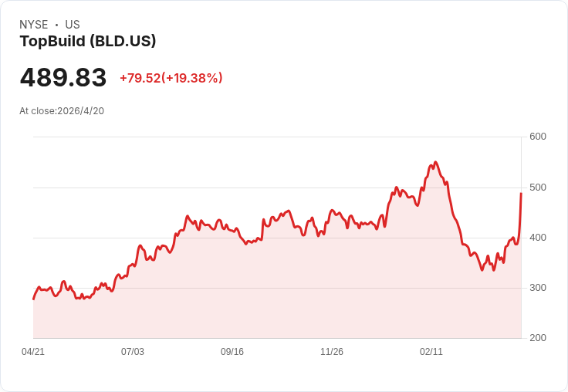Click the 09/16 date axis label
This screenshot has width=568, height=392.
click(232, 351)
